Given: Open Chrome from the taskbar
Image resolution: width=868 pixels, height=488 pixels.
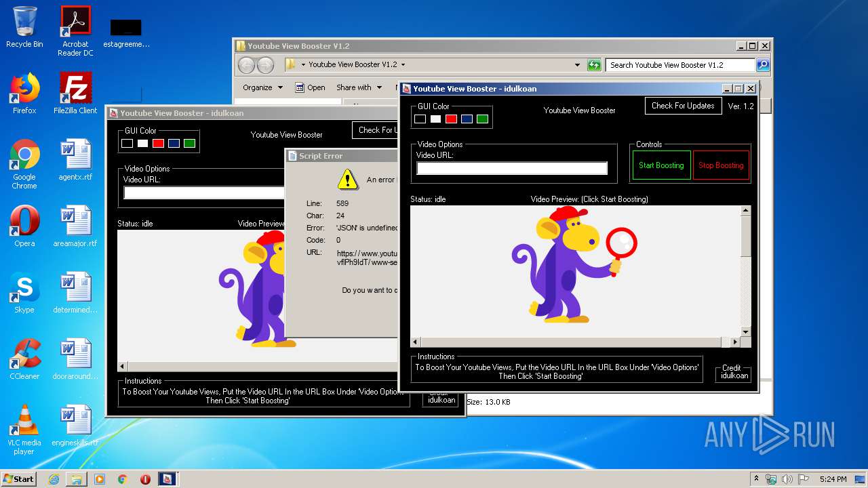Looking at the screenshot, I should [x=123, y=479].
